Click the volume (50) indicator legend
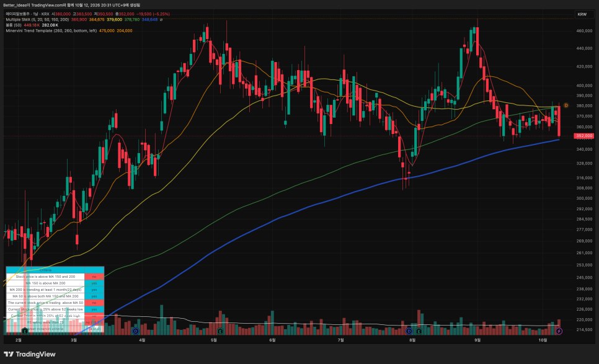Screen dimensions: 599x364 [14, 25]
